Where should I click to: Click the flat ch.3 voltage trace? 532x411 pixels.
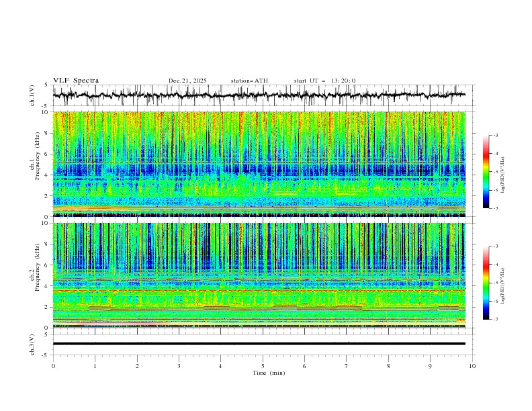[259, 344]
